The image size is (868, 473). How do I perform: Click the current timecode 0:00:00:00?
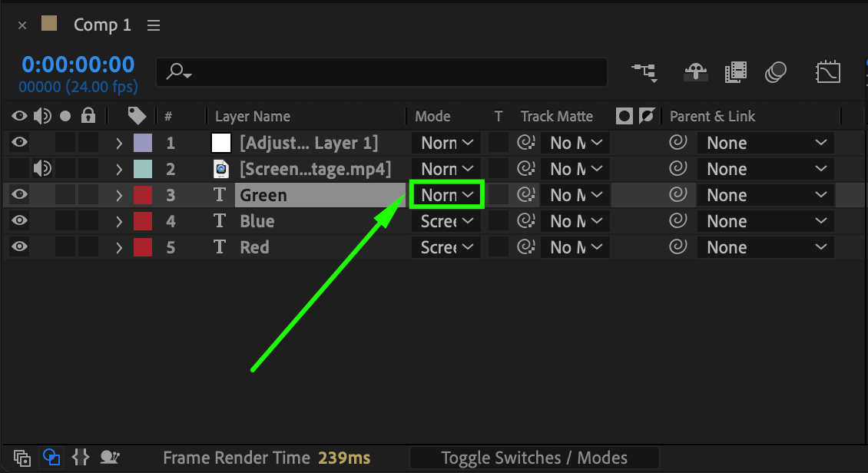pyautogui.click(x=78, y=64)
